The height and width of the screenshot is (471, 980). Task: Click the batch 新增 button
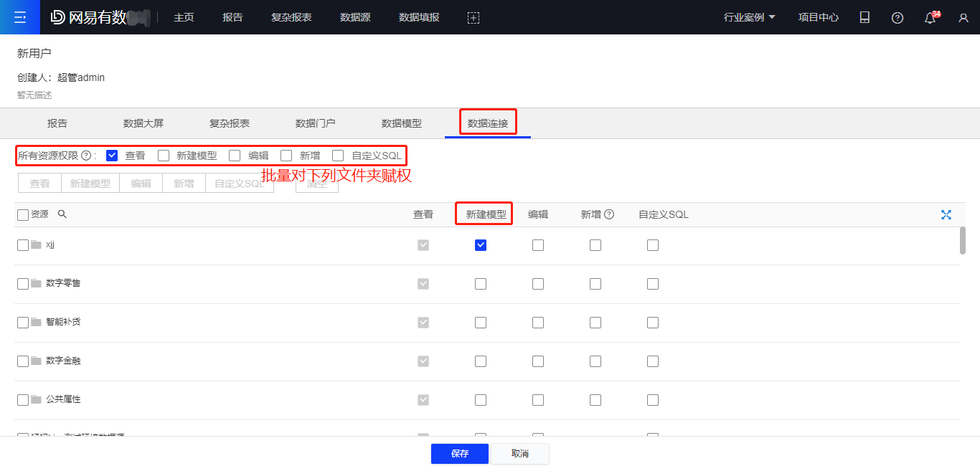click(184, 184)
